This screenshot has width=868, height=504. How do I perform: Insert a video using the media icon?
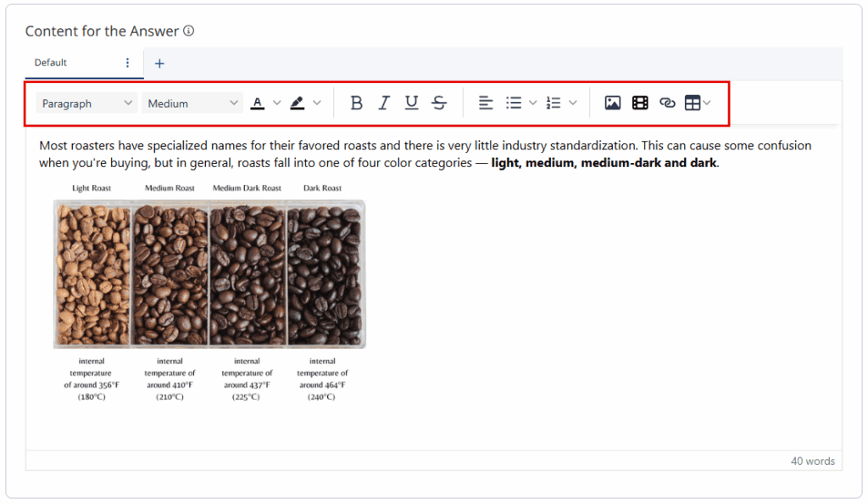(x=640, y=103)
